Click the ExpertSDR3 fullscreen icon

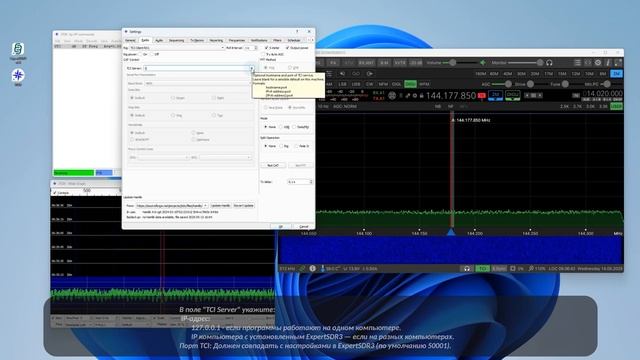tap(618, 63)
